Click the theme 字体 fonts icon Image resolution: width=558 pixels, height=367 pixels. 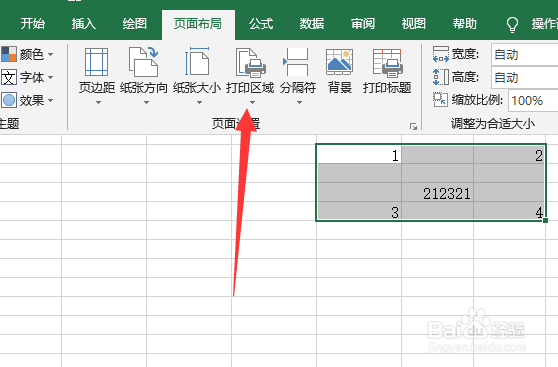(x=9, y=77)
